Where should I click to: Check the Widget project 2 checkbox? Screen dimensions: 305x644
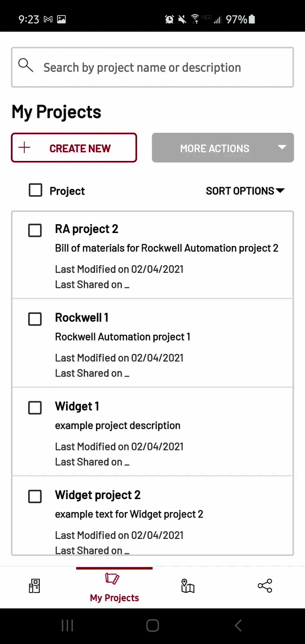[x=35, y=496]
